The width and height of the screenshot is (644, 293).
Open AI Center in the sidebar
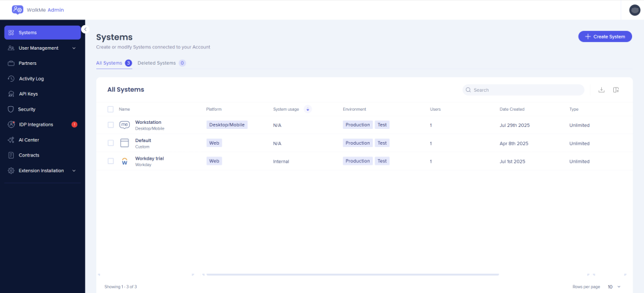tap(28, 140)
